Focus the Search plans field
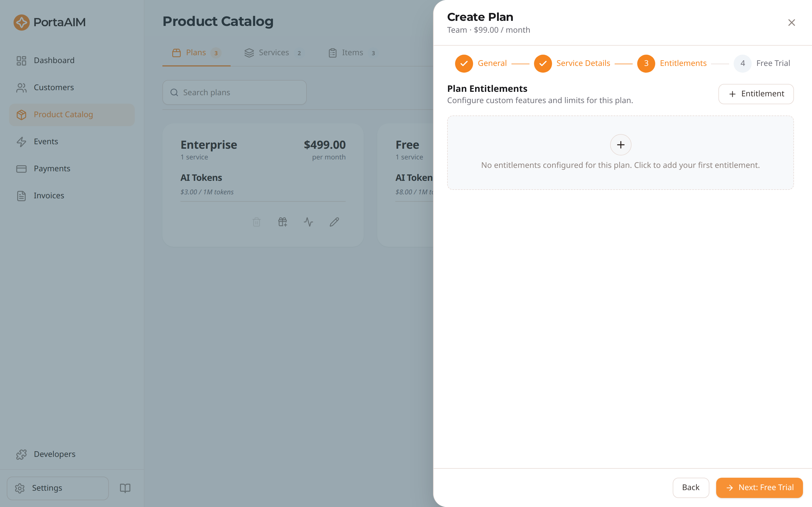Viewport: 812px width, 507px height. [x=234, y=92]
